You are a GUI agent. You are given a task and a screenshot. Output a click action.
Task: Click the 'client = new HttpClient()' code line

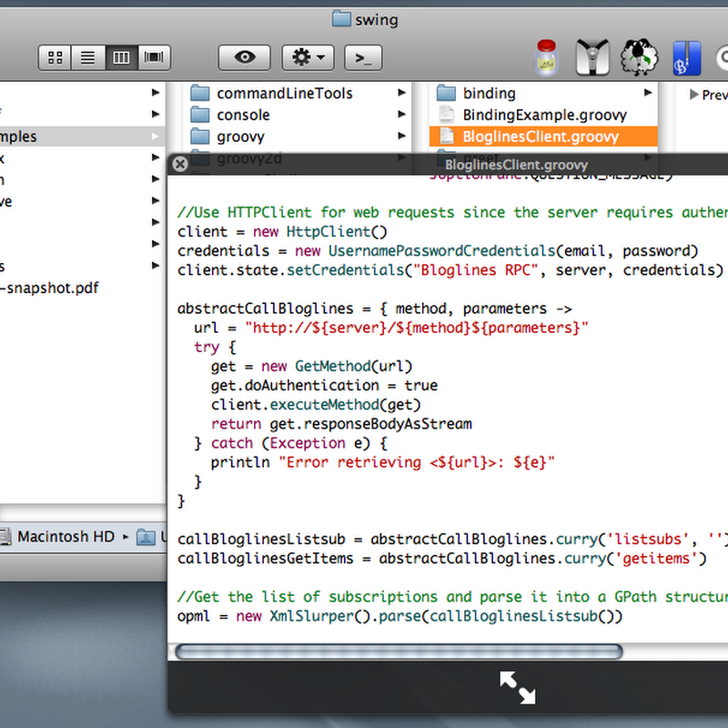[282, 232]
